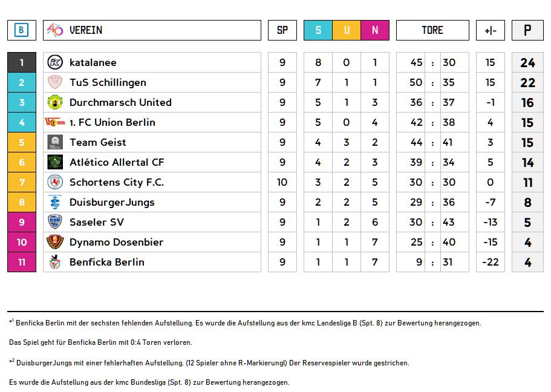This screenshot has width=551, height=392.
Task: Click the Schortens City F.C. crest
Action: [x=55, y=182]
